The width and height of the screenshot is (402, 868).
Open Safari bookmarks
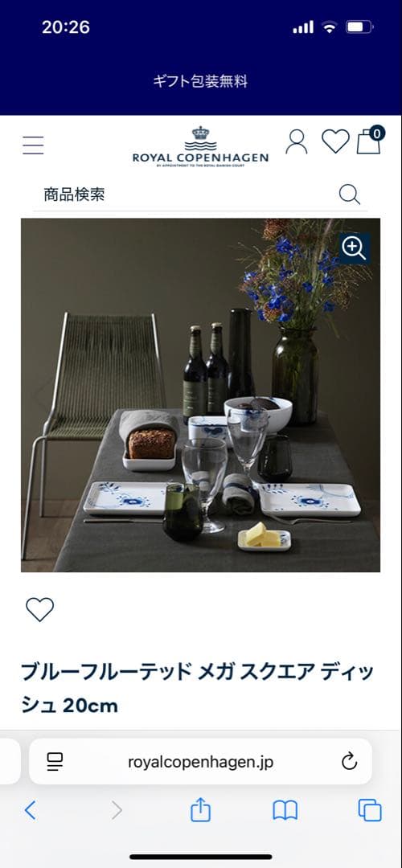click(285, 810)
